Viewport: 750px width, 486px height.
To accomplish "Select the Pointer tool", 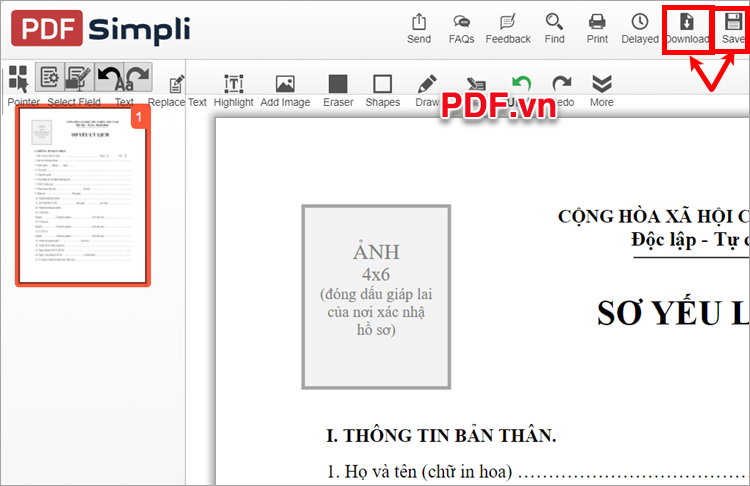I will tap(19, 79).
